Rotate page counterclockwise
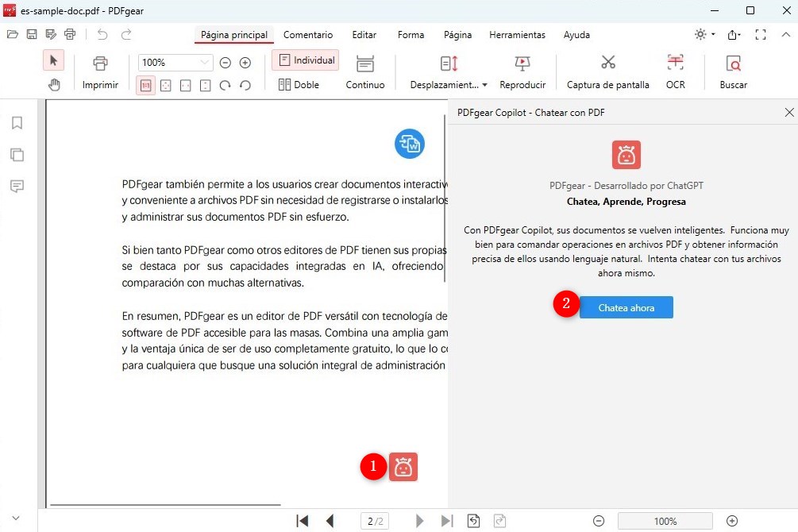 (245, 86)
